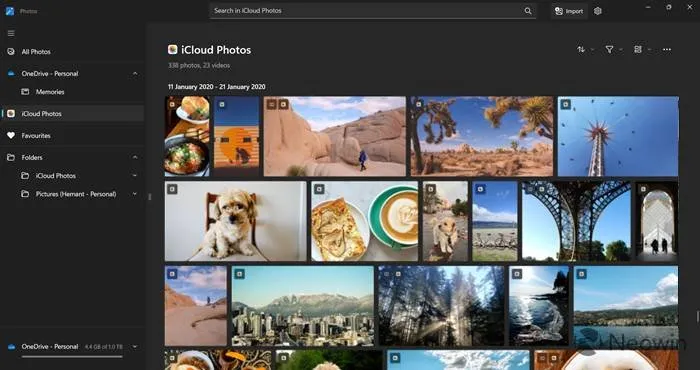Click the Favourites heart icon
Screen dimensions: 700x370
(x=11, y=135)
